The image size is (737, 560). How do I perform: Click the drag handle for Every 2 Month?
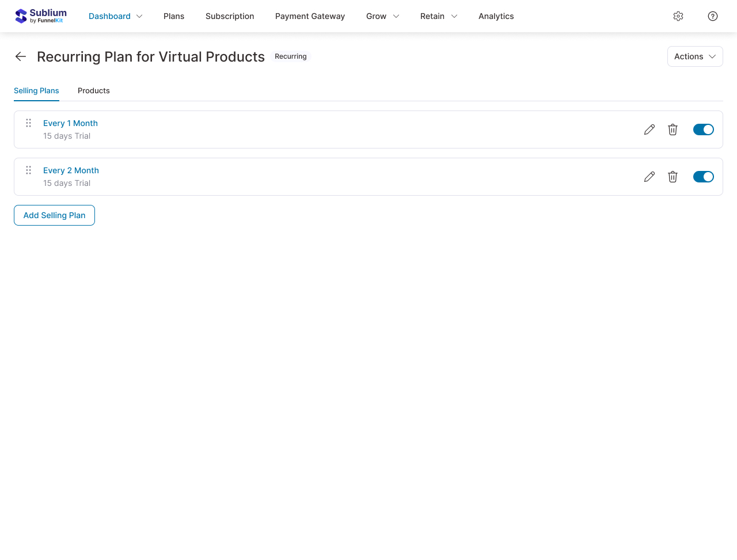coord(28,170)
